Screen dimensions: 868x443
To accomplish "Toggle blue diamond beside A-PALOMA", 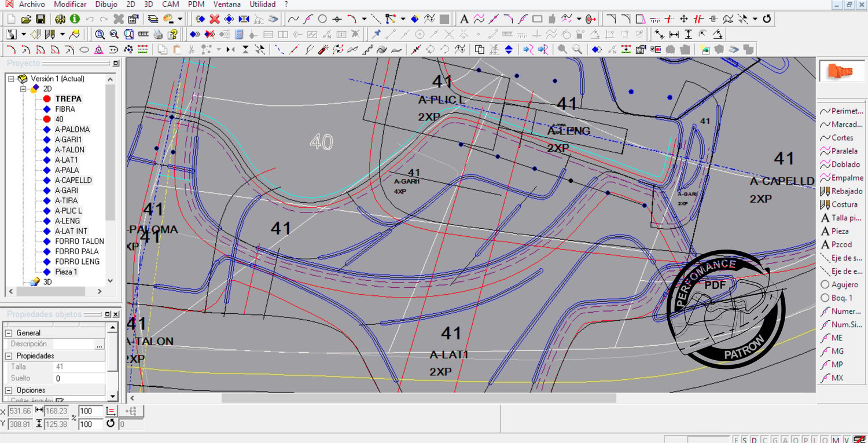I will click(47, 129).
